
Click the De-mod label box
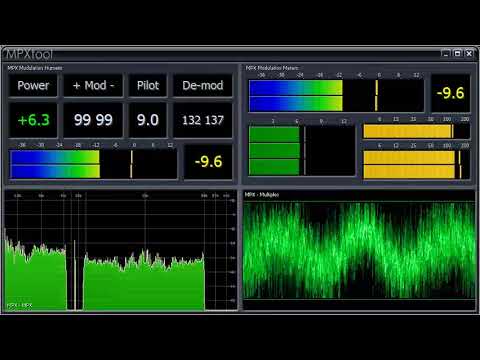(x=203, y=86)
